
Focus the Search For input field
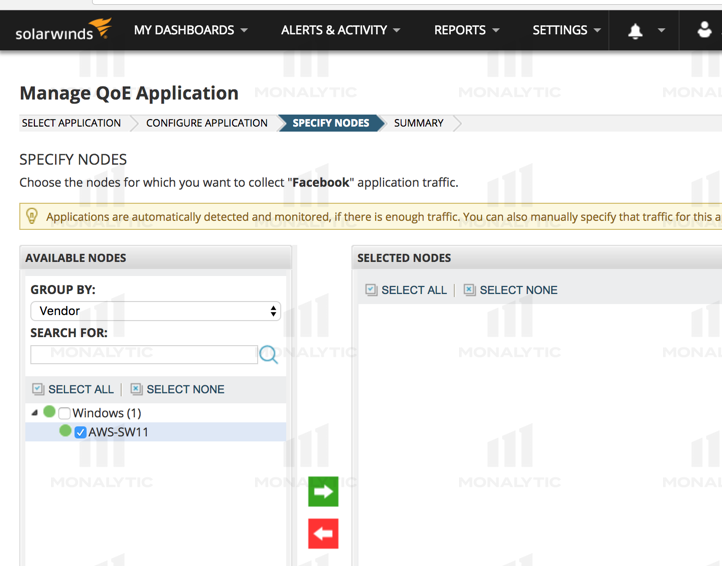[144, 355]
